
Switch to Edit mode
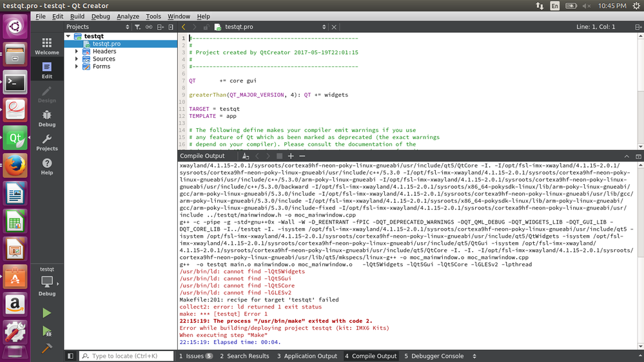tap(47, 71)
